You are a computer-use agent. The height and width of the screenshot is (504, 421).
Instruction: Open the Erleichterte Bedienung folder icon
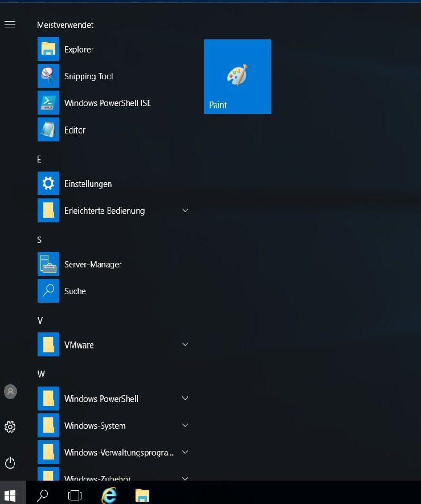[x=48, y=210]
